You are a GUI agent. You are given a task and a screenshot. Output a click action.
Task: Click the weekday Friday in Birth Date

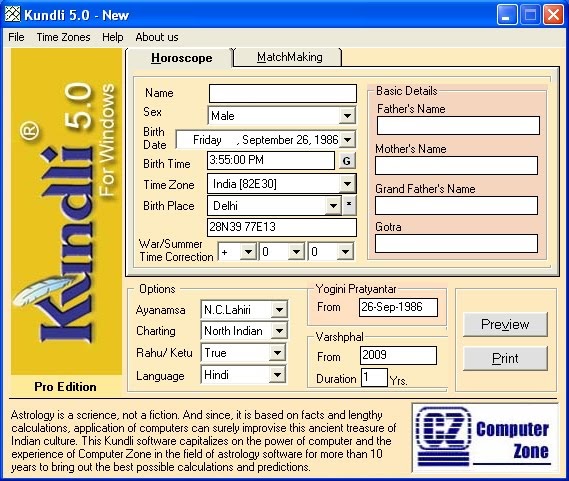(207, 140)
